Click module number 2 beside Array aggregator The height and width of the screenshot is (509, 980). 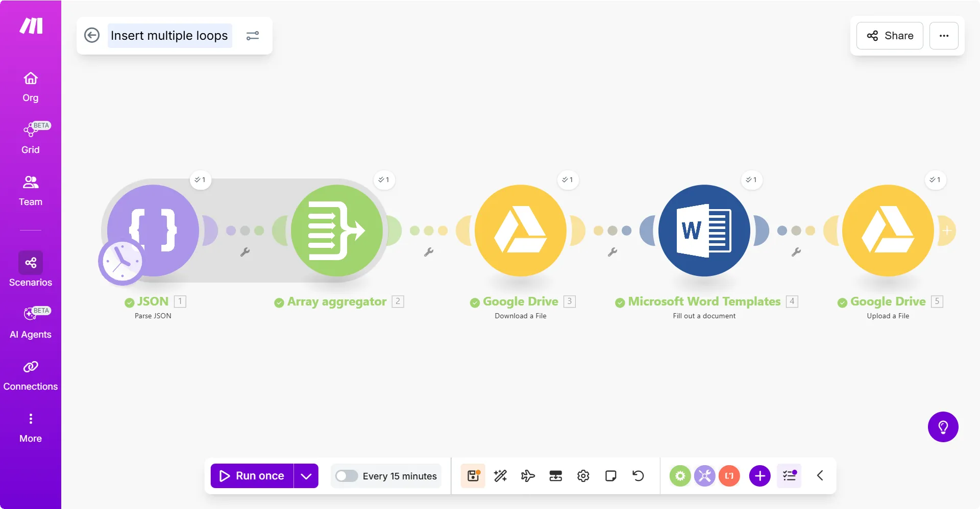pos(398,301)
